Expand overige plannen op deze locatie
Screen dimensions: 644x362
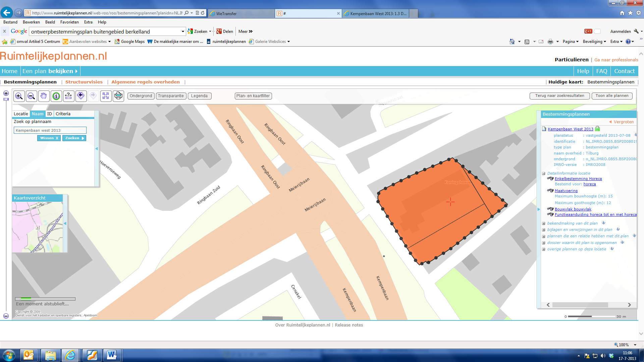(x=544, y=249)
